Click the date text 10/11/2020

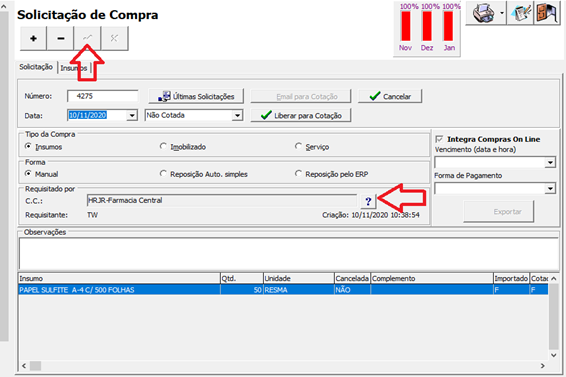click(88, 115)
